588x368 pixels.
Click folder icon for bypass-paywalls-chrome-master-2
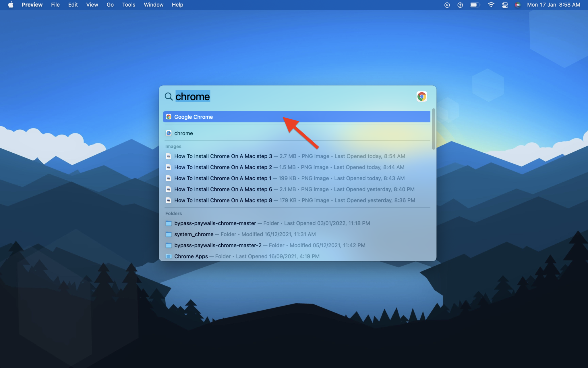click(x=169, y=245)
